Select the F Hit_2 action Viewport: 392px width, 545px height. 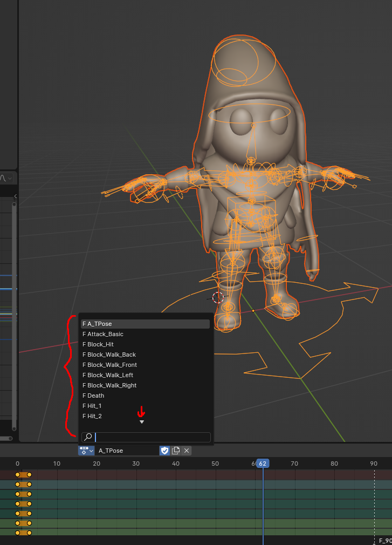point(145,416)
